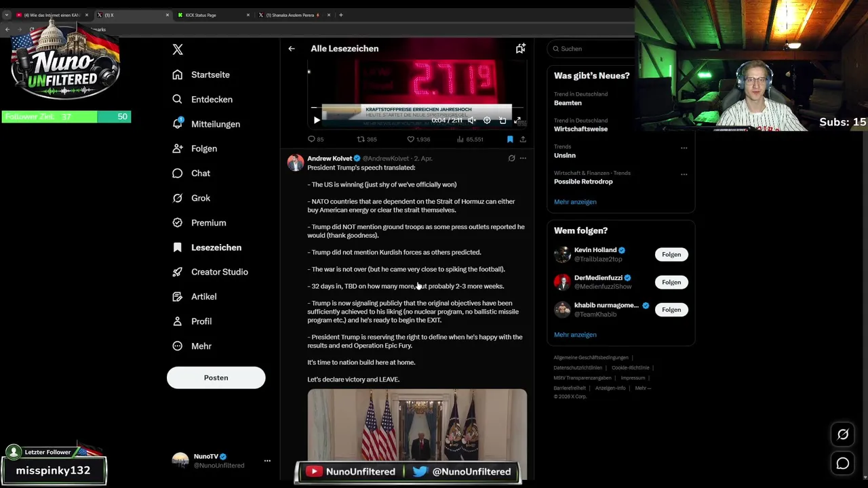Follow khabib nurmagomedov
Viewport: 868px width, 488px height.
(x=671, y=310)
